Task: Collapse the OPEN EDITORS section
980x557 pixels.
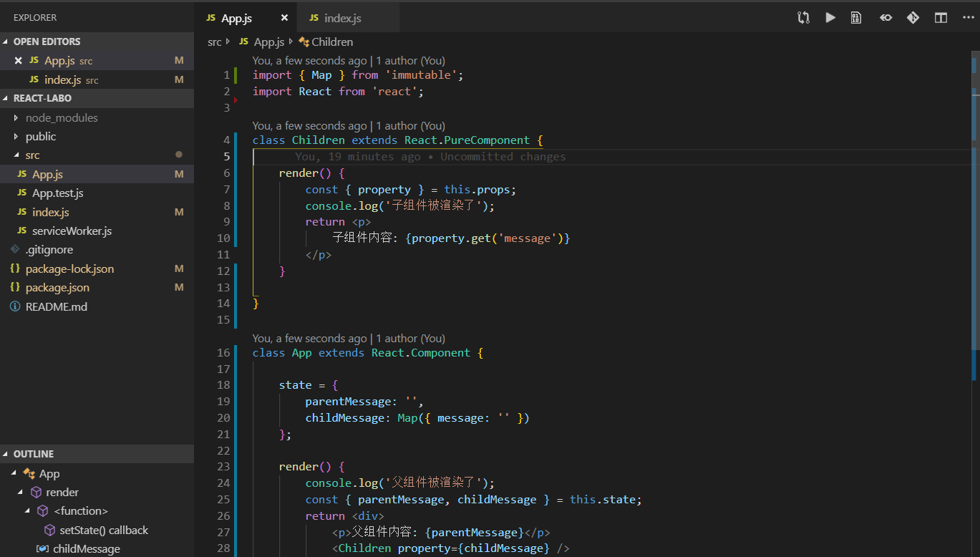Action: click(x=47, y=42)
